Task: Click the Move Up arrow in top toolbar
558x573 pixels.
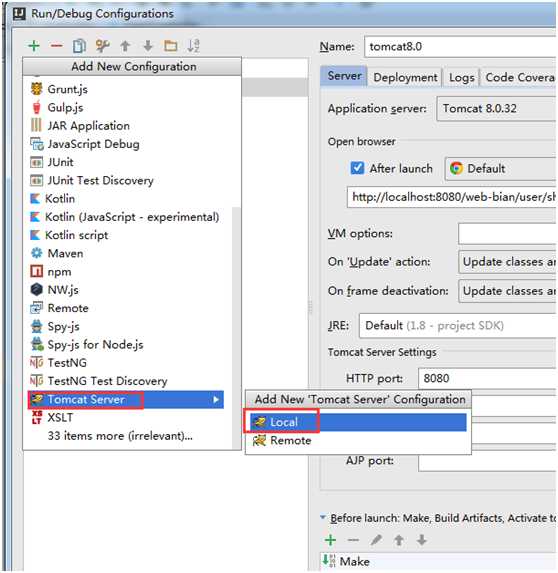Action: [125, 46]
